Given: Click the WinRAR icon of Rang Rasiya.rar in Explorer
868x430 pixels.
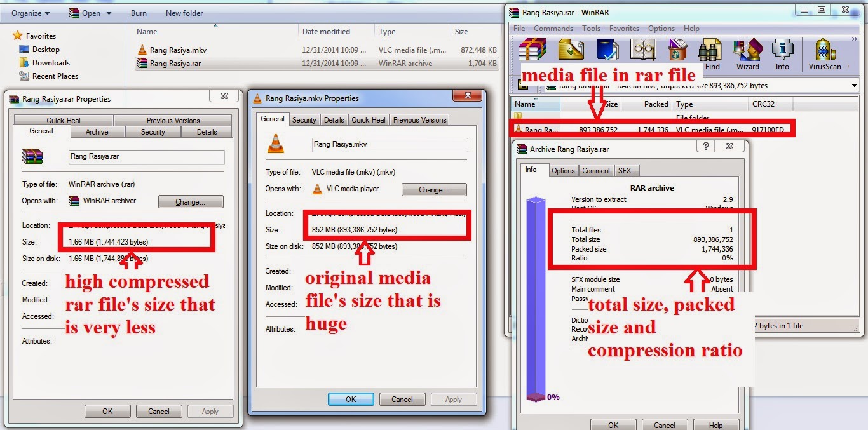Looking at the screenshot, I should click(x=142, y=64).
